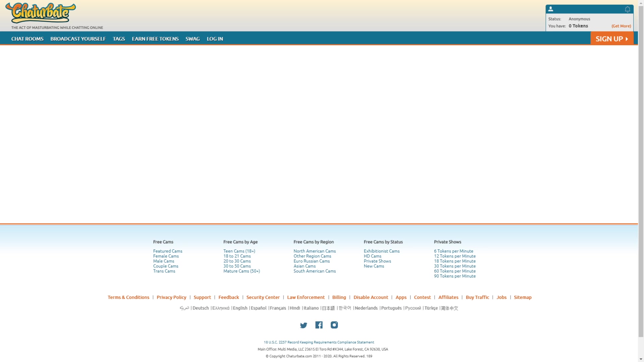Open Chaturbate's Instagram page
Viewport: 644px width, 362px height.
click(334, 325)
